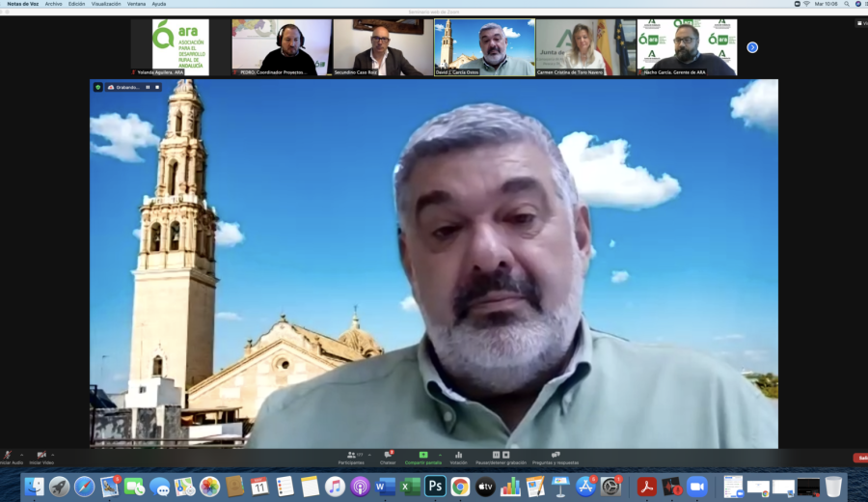Open Apple TV from the Dock
Screen dimensions: 868x502
485,488
